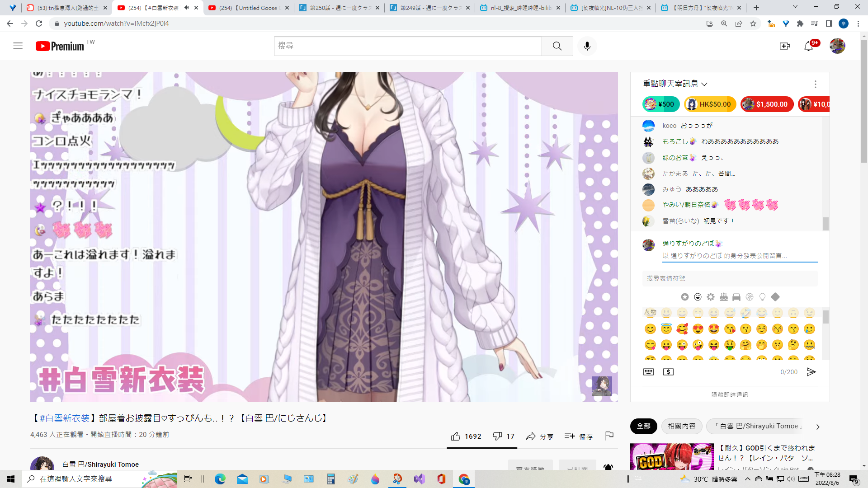Open the #白雪新衣装 hashtag link

[64, 418]
